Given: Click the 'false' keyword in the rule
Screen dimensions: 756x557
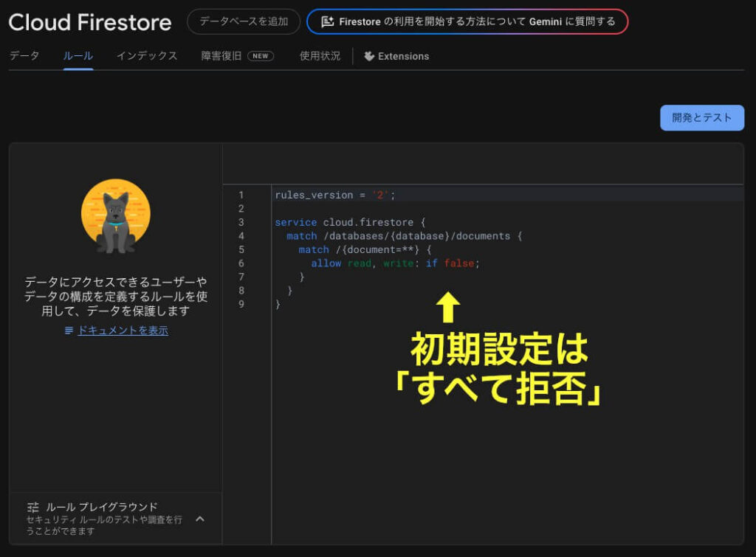Looking at the screenshot, I should click(459, 263).
